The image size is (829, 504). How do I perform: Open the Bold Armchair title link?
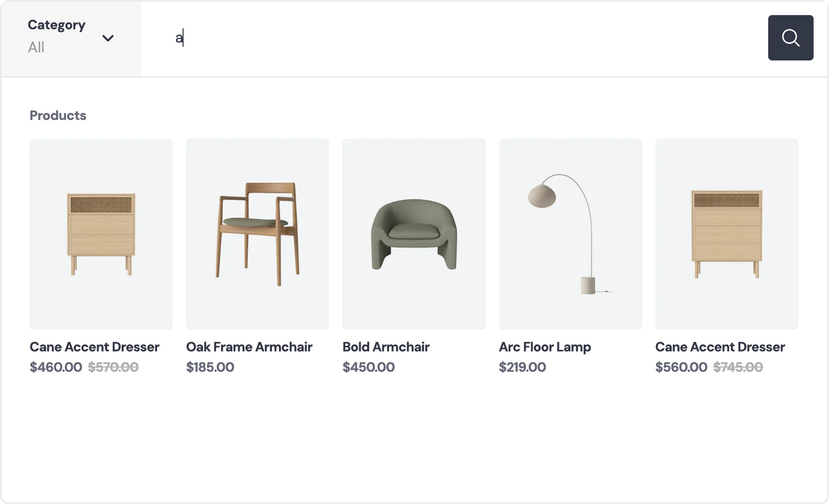[x=386, y=347]
